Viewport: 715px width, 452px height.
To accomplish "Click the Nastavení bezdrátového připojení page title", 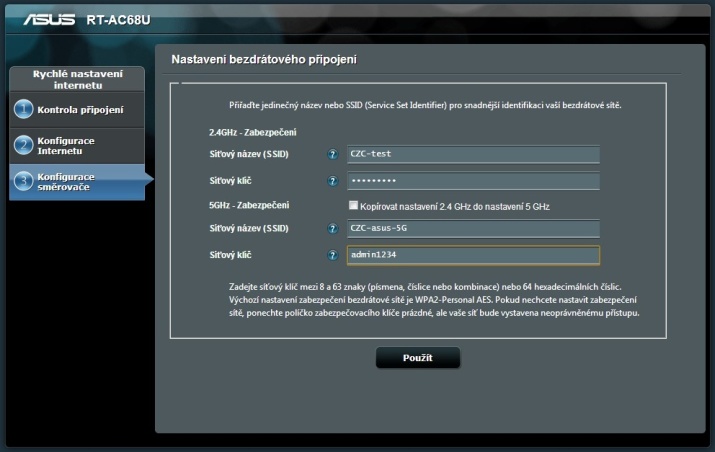I will 264,60.
